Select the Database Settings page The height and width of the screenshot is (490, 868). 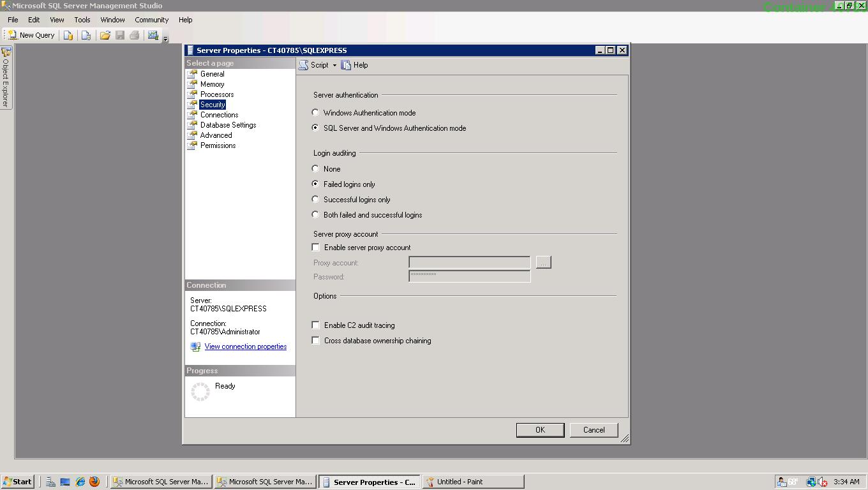coord(228,125)
